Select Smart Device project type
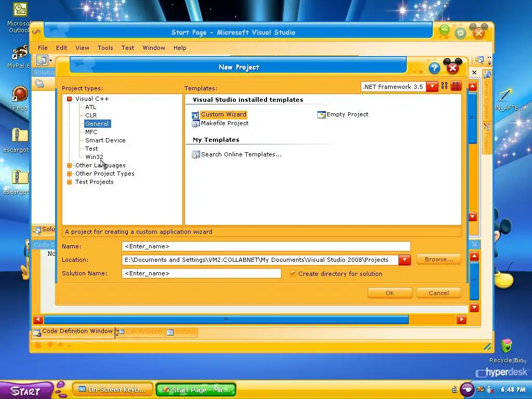Viewport: 532px width, 399px height. (105, 140)
